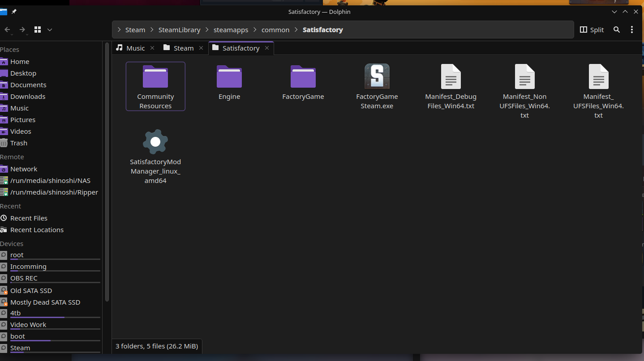The image size is (644, 361).
Task: Navigate to steamapps in the breadcrumb path
Action: 231,30
